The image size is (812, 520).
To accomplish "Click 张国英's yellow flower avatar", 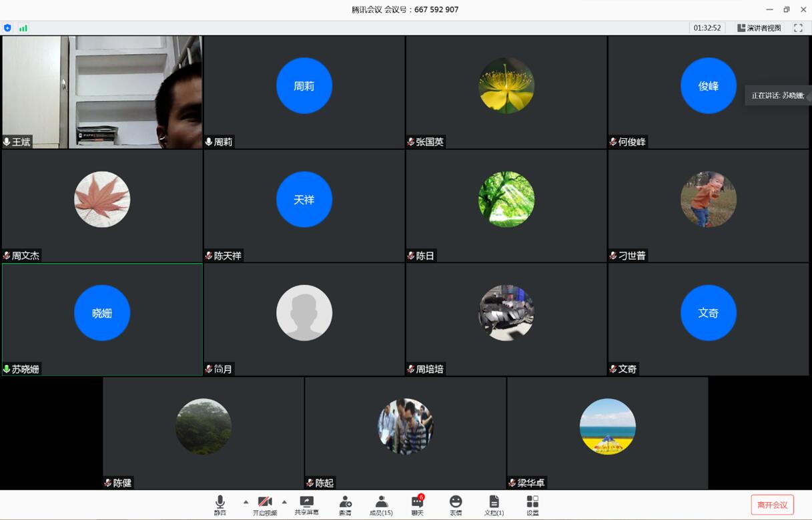I will coord(506,85).
